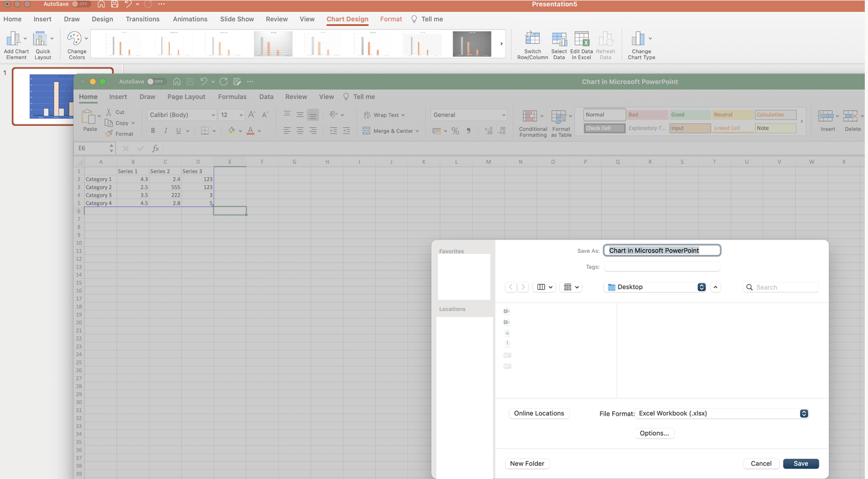868x479 pixels.
Task: Open the Chart Design tab
Action: pos(347,19)
